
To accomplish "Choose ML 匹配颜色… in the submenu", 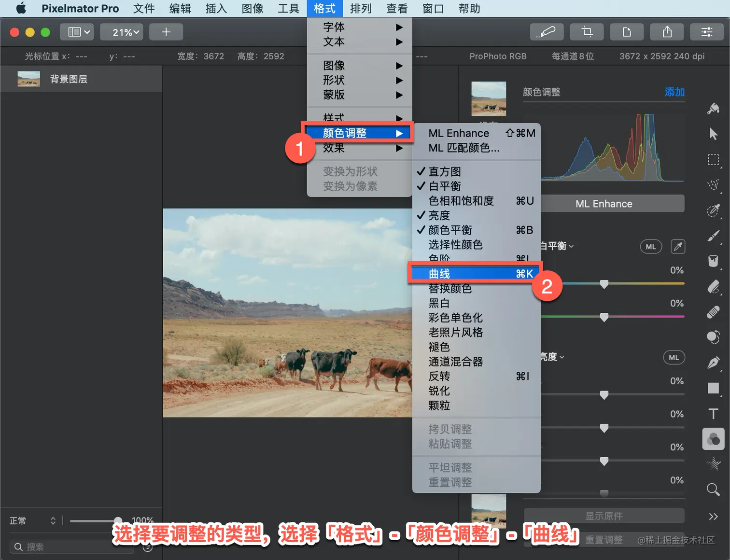I will tap(476, 148).
